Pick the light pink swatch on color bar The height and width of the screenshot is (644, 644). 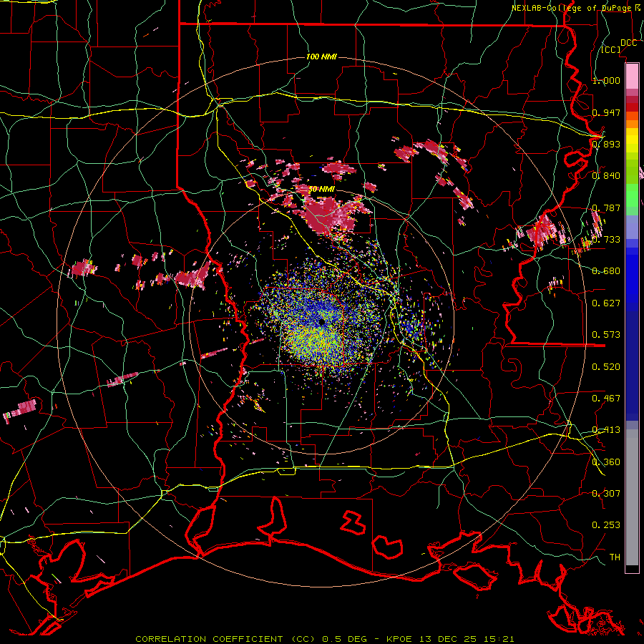point(632,76)
